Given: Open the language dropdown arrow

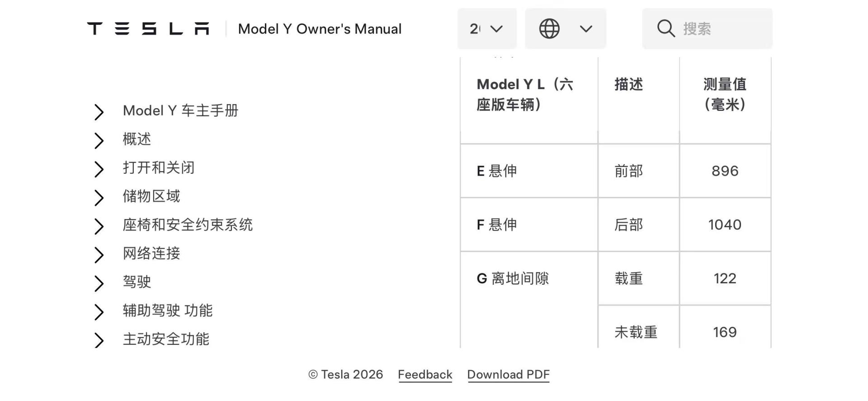Looking at the screenshot, I should 586,29.
